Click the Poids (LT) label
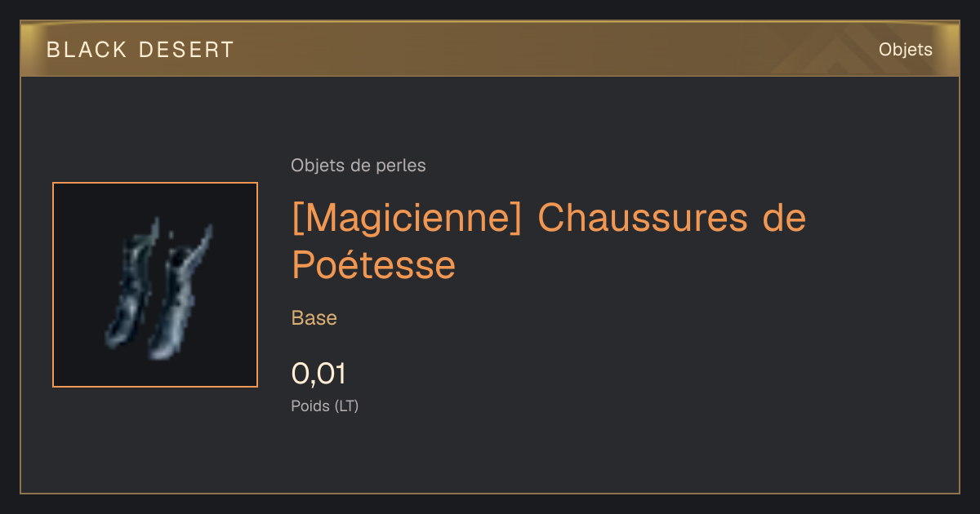980x514 pixels. [x=325, y=406]
